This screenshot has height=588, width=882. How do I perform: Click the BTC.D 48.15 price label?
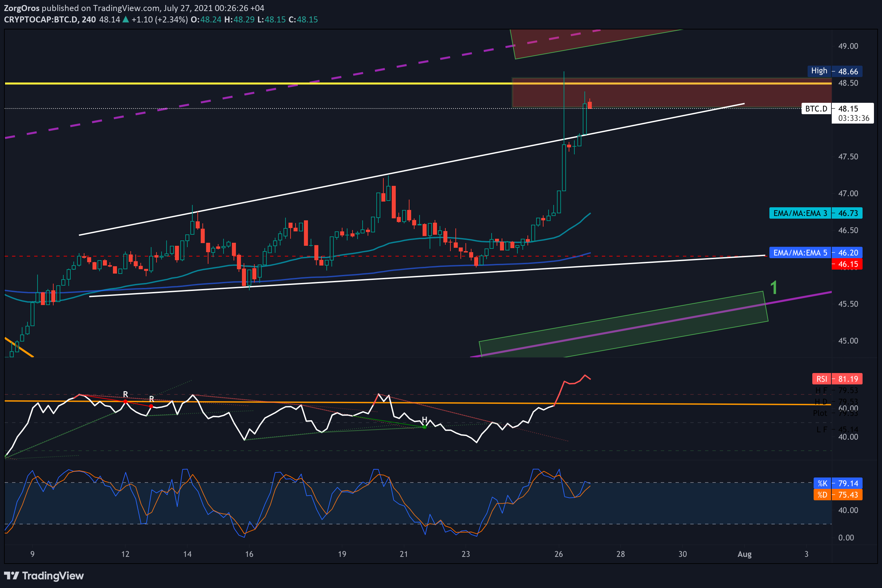pyautogui.click(x=837, y=109)
